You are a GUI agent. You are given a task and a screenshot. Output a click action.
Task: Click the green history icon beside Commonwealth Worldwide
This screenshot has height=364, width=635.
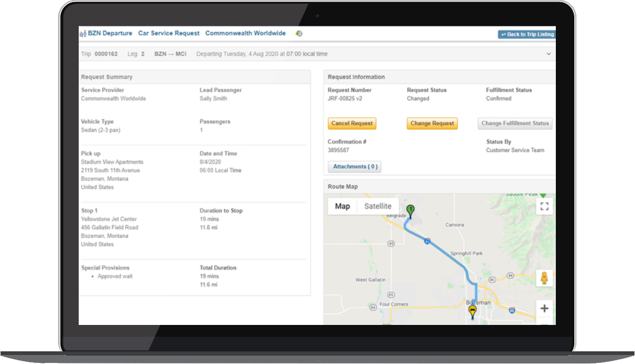pos(299,34)
